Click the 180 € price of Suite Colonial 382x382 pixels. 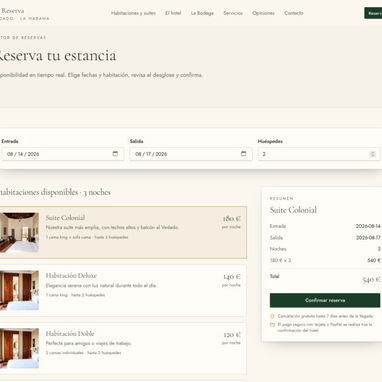(231, 219)
